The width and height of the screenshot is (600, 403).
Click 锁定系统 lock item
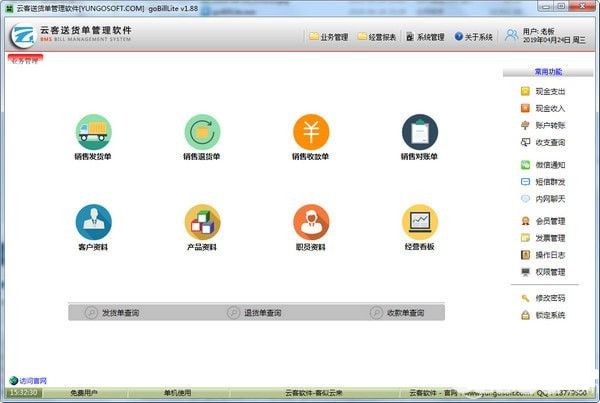pos(543,315)
